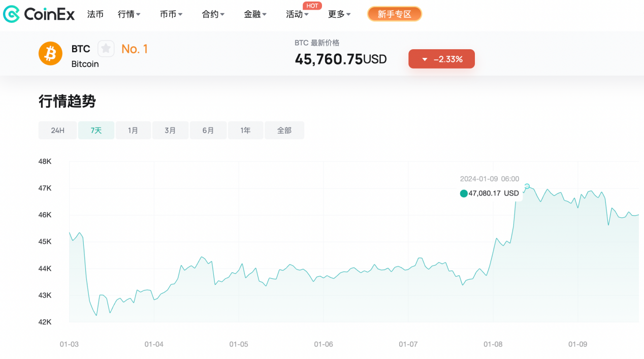The height and width of the screenshot is (359, 644).
Task: Click the down arrow in the change badge
Action: [x=425, y=59]
